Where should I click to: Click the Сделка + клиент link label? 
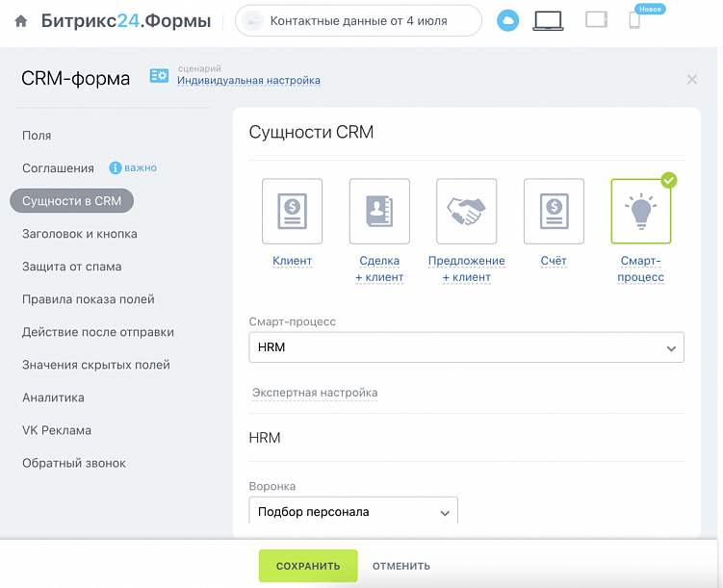point(379,268)
